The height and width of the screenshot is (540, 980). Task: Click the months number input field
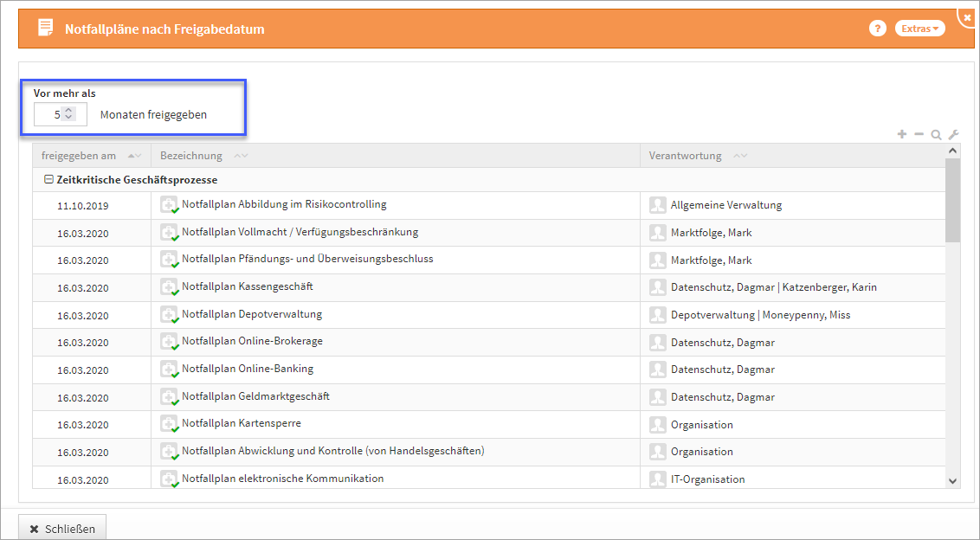click(x=48, y=114)
